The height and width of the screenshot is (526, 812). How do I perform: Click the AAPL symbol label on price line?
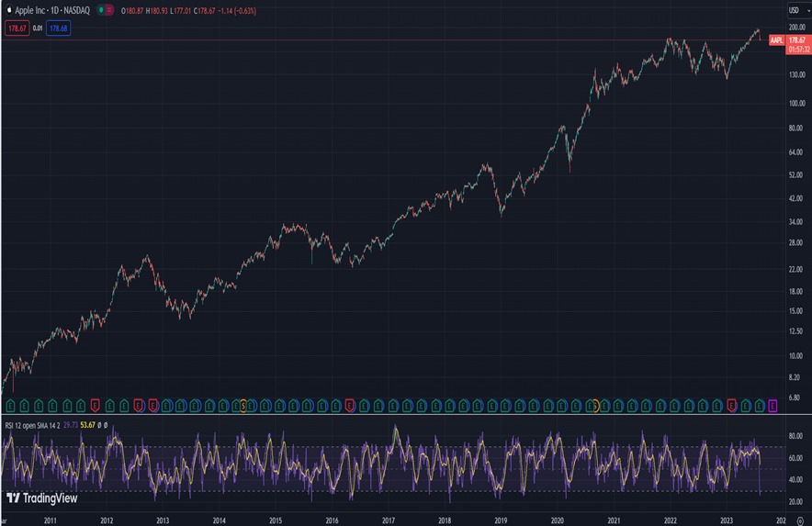776,39
